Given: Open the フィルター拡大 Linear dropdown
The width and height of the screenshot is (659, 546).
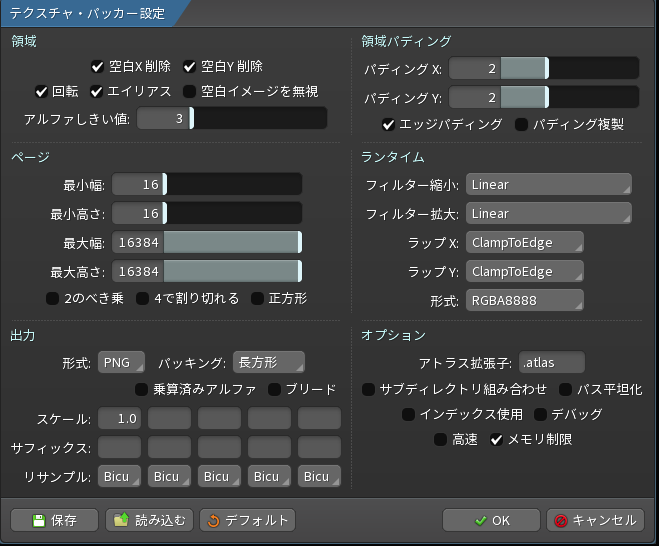Looking at the screenshot, I should point(548,214).
